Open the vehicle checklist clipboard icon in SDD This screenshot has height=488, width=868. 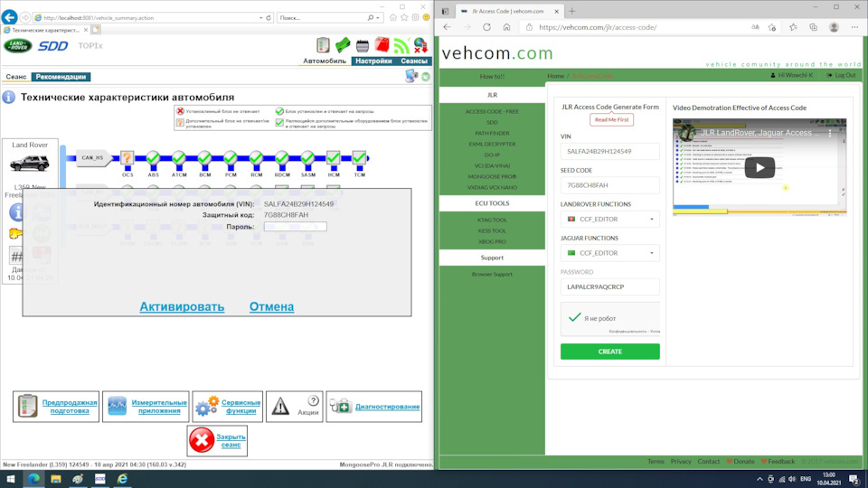tap(323, 45)
